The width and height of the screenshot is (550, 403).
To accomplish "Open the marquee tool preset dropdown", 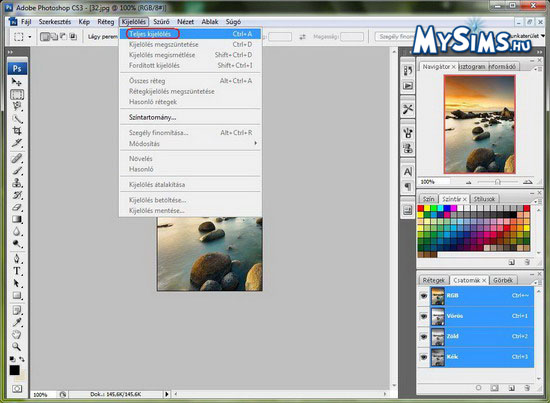I will tap(30, 36).
